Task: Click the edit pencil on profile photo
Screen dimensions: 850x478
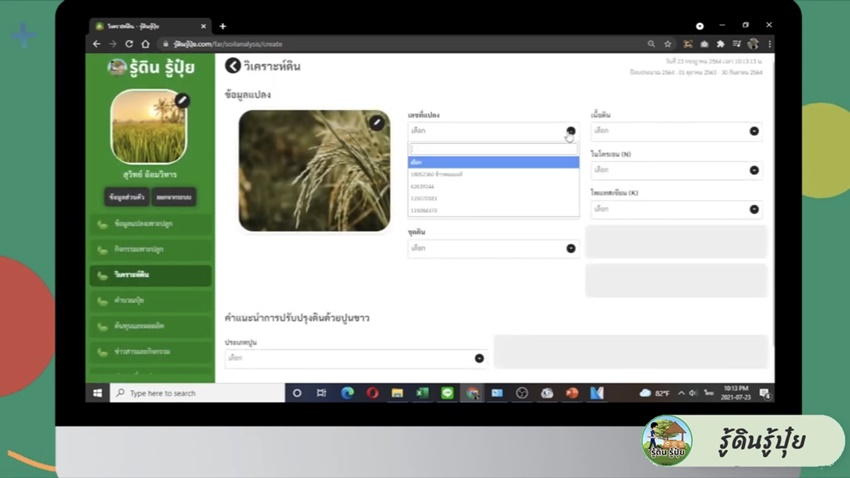Action: (182, 101)
